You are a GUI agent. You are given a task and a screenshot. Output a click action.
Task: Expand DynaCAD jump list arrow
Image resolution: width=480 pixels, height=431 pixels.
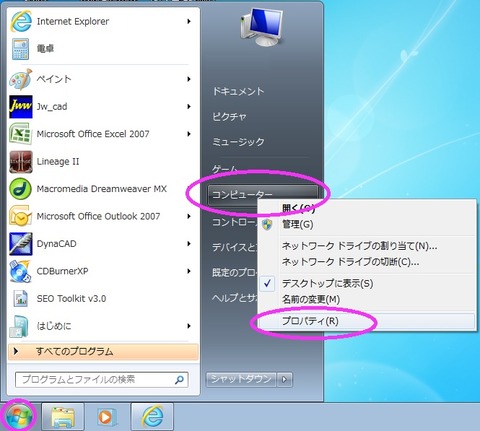click(189, 244)
